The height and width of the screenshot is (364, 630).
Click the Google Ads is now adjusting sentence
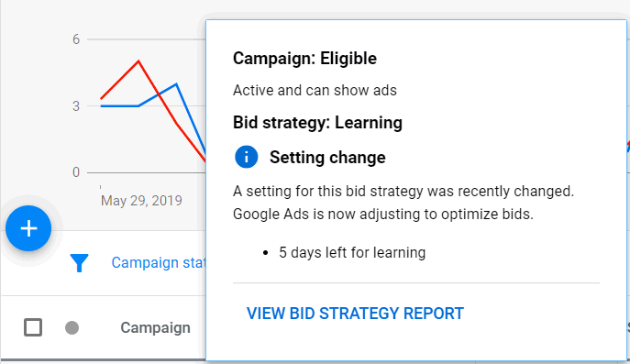coord(383,215)
